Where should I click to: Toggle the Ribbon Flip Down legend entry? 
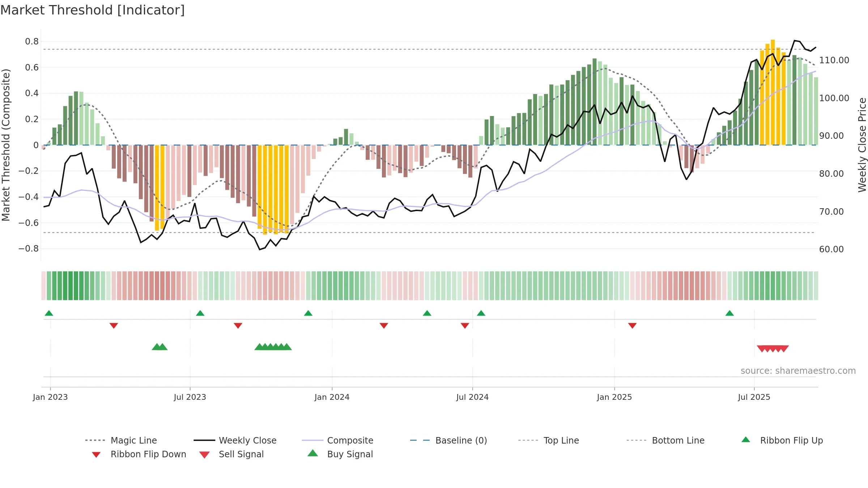click(x=139, y=454)
